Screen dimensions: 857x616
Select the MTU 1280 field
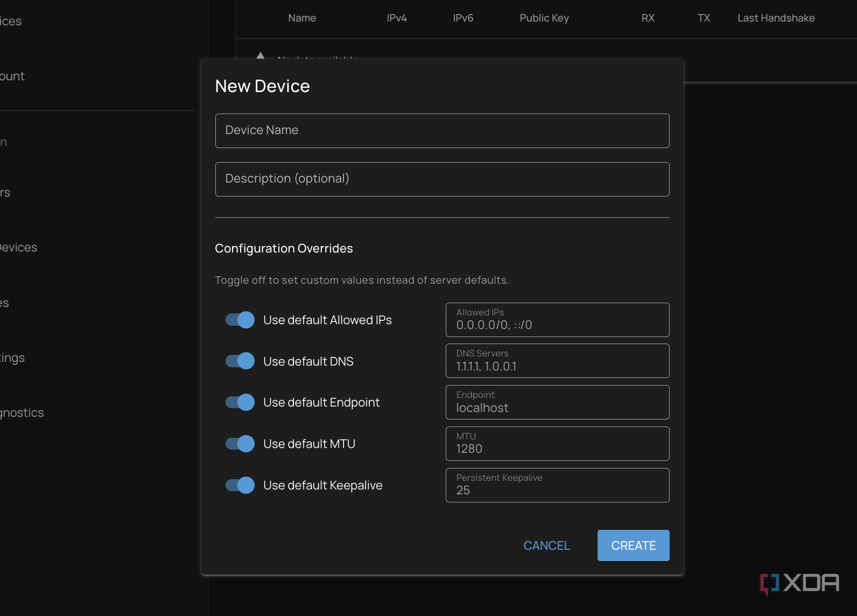click(x=557, y=444)
